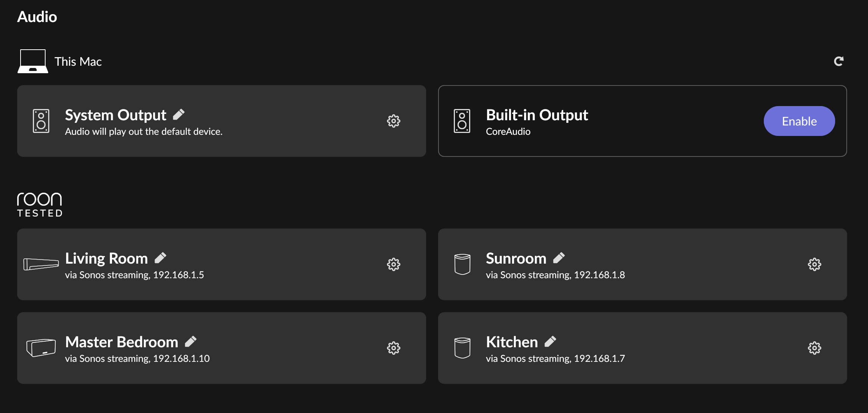Open Living Room settings gear
The image size is (868, 413).
393,264
